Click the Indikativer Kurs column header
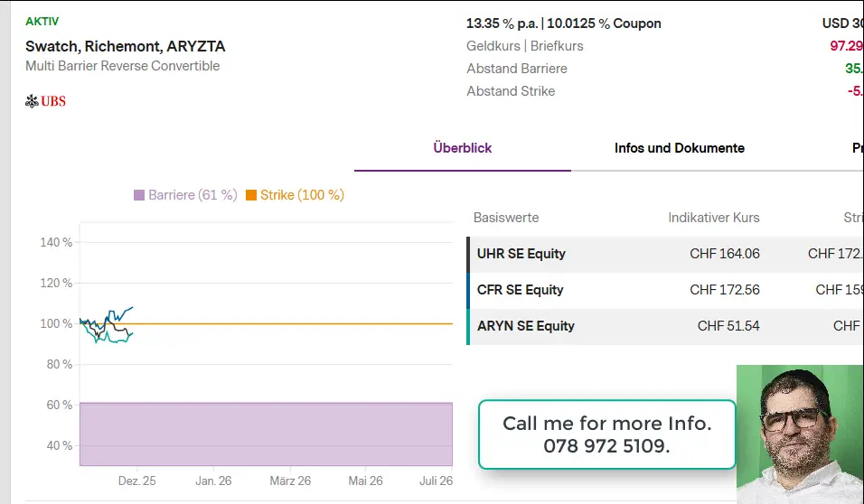The height and width of the screenshot is (504, 864). (714, 218)
